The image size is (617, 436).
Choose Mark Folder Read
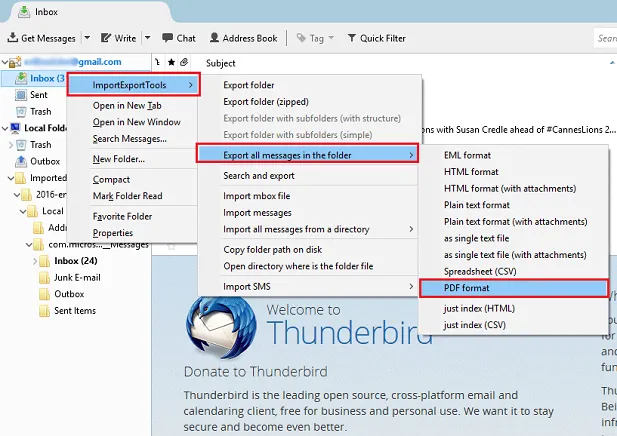pos(127,196)
